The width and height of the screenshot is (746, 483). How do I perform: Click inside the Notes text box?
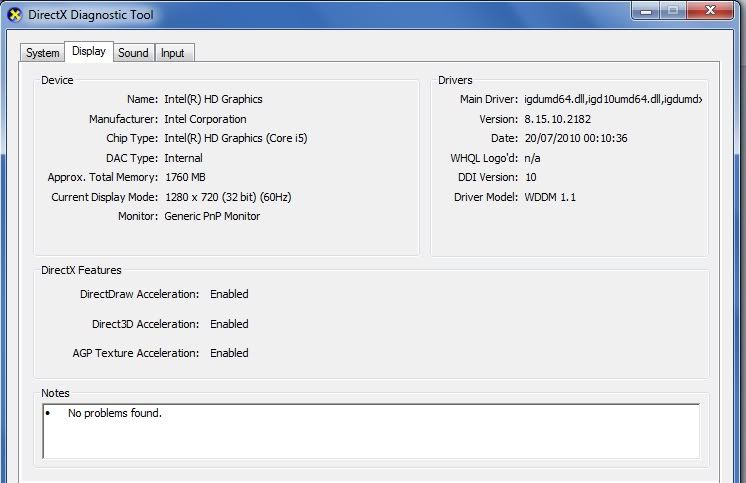371,431
